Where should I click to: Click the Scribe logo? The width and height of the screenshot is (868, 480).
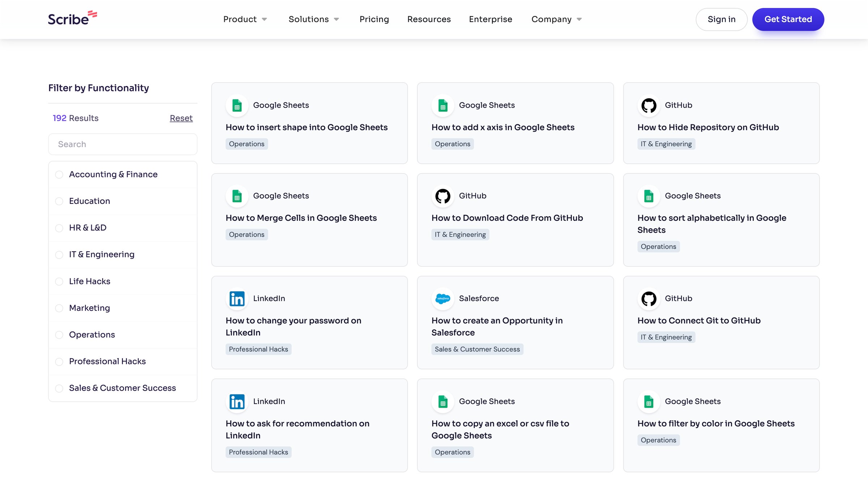(72, 18)
